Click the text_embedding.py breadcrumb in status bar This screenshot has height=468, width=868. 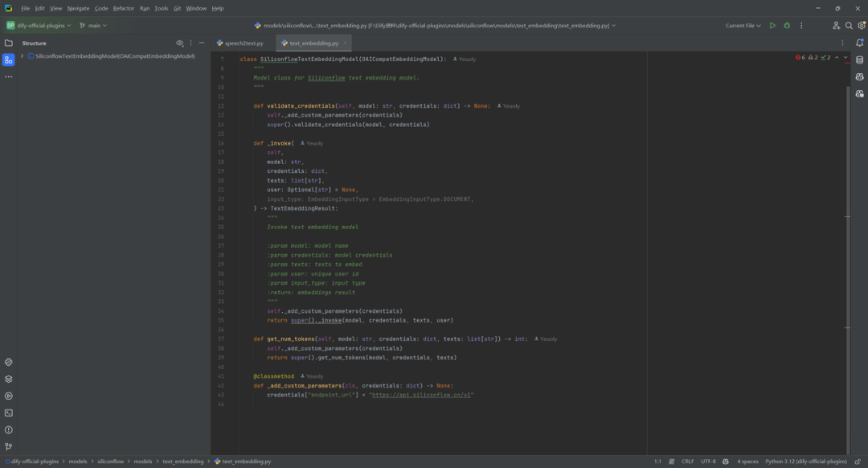tap(243, 462)
